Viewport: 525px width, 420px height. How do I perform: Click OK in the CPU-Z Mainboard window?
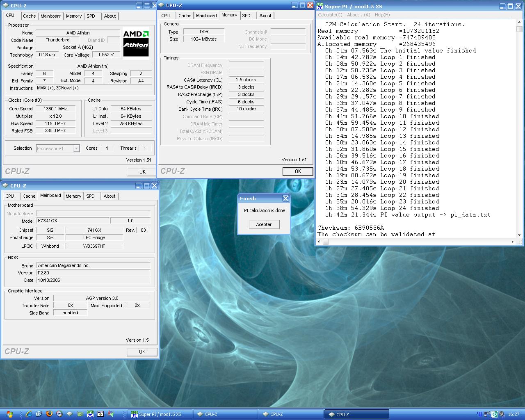[142, 352]
